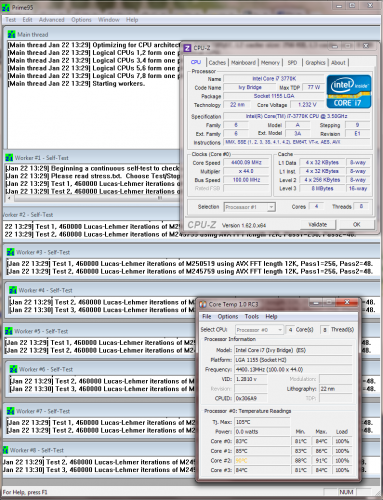Click the Core #0 temperature reading 83°C

click(262, 441)
